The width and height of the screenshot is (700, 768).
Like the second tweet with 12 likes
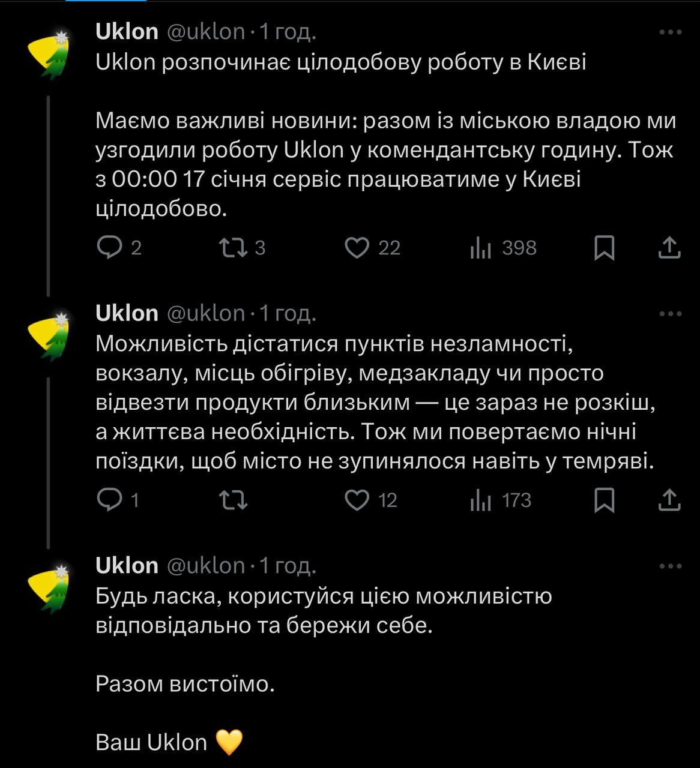pyautogui.click(x=357, y=500)
